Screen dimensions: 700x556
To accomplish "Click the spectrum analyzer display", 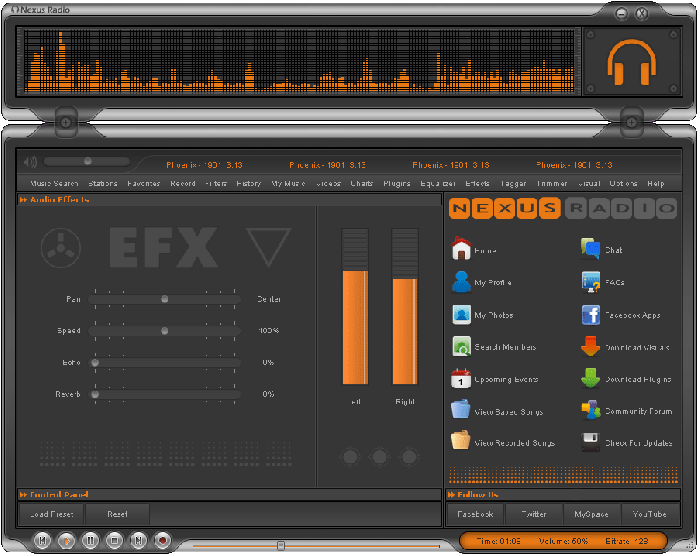I will click(299, 61).
